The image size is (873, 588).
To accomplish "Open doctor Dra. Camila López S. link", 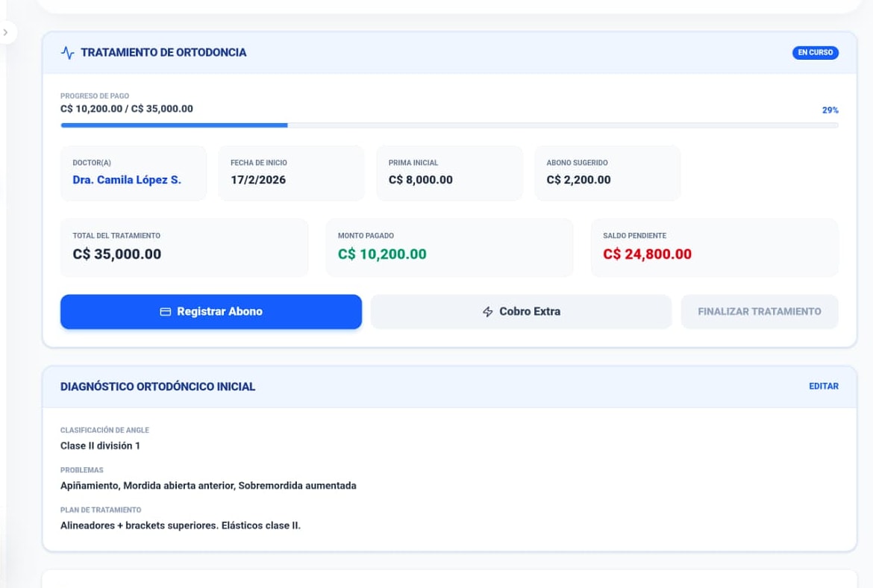I will point(127,180).
